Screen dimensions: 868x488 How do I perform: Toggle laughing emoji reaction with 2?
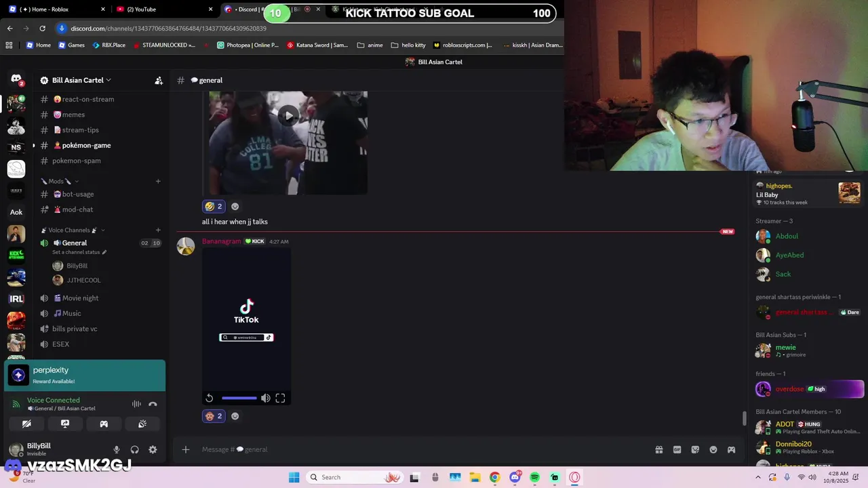coord(214,206)
